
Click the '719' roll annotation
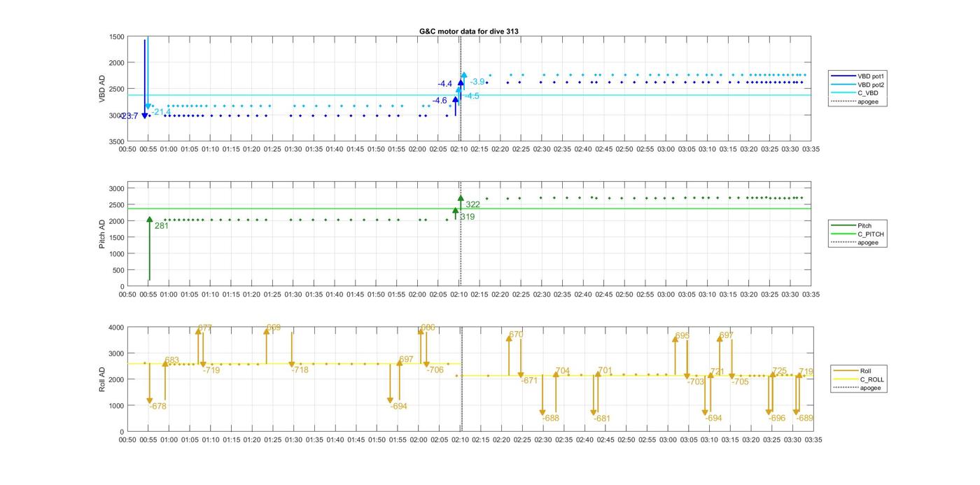[806, 372]
